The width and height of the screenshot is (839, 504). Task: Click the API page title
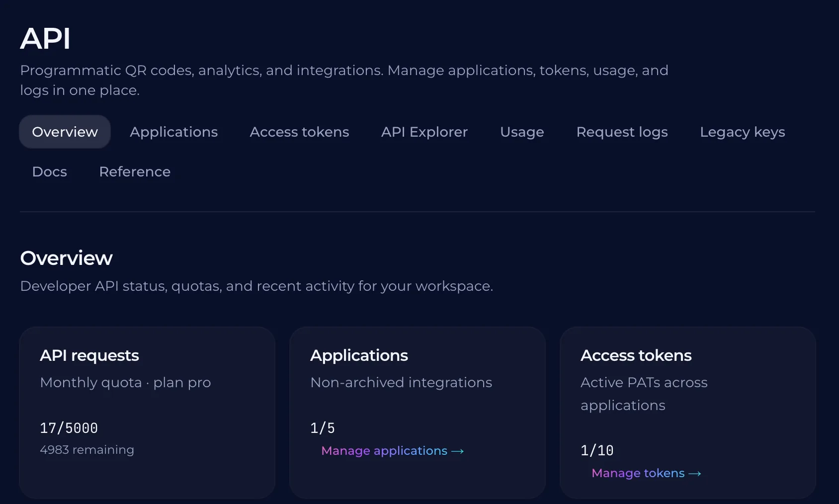click(x=45, y=38)
